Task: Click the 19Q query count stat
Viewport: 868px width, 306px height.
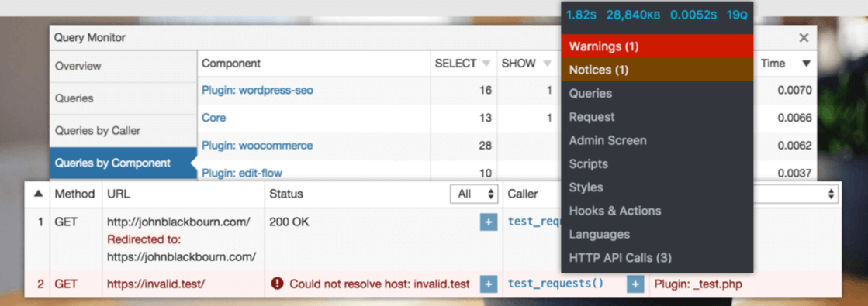Action: click(x=737, y=15)
